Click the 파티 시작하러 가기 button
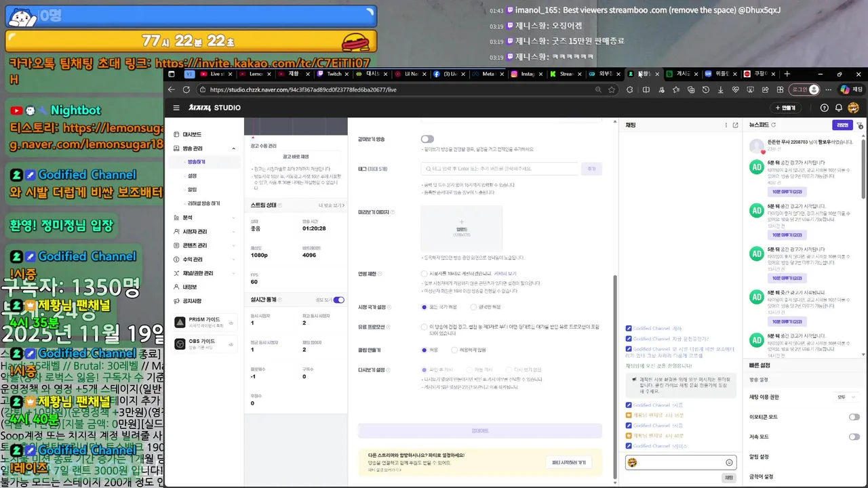868x488 pixels. pyautogui.click(x=568, y=462)
